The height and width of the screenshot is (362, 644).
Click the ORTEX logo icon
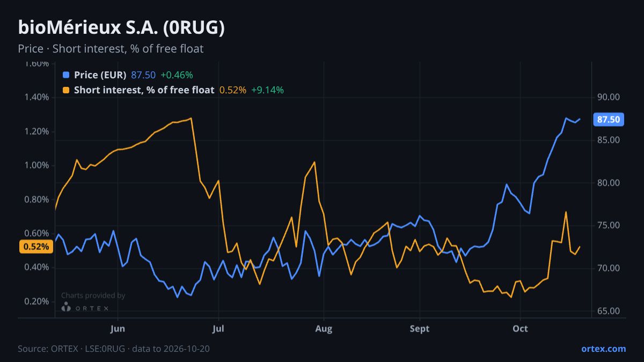tap(66, 307)
